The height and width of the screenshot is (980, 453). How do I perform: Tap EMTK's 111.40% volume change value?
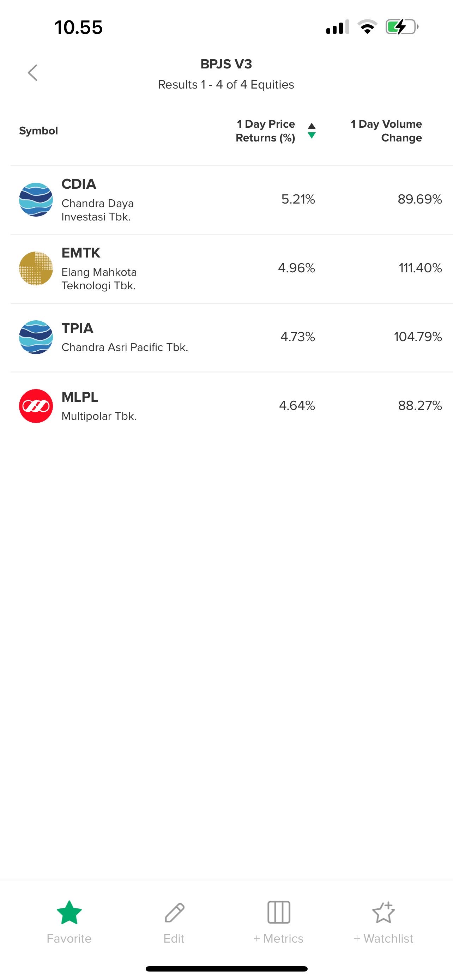420,268
